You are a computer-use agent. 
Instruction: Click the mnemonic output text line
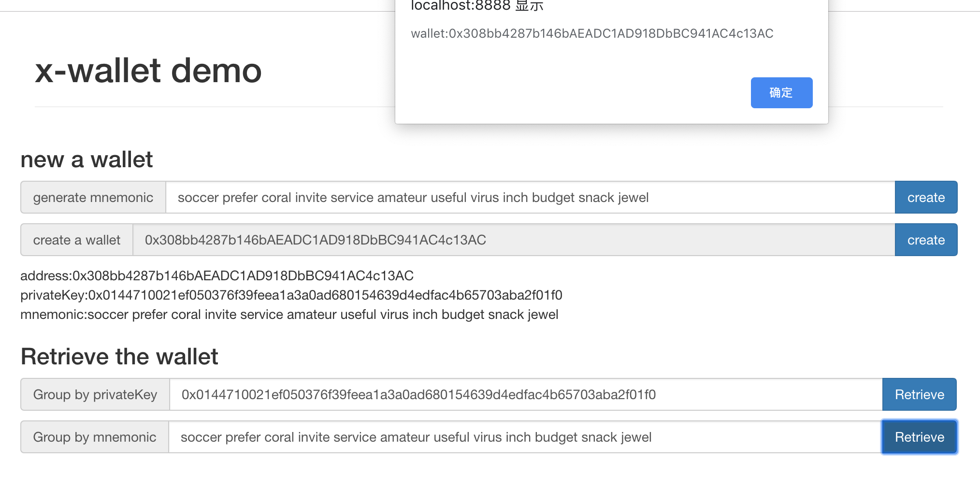[289, 315]
